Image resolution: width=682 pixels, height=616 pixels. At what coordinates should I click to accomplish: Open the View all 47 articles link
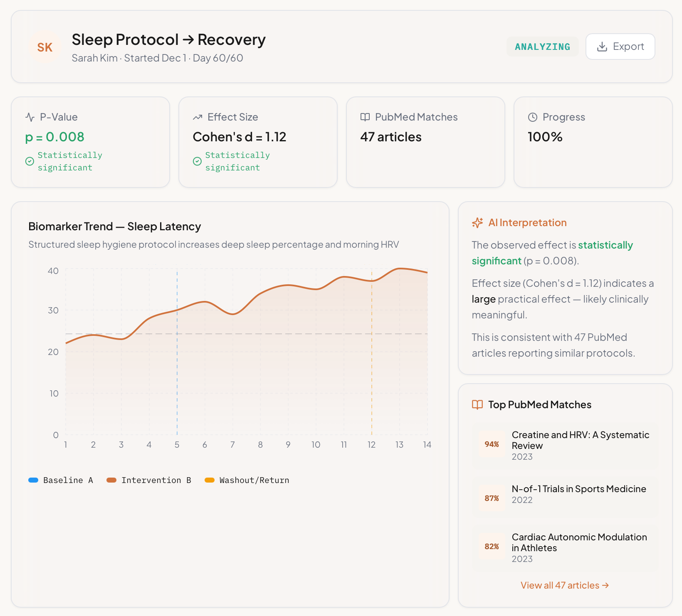pyautogui.click(x=565, y=585)
